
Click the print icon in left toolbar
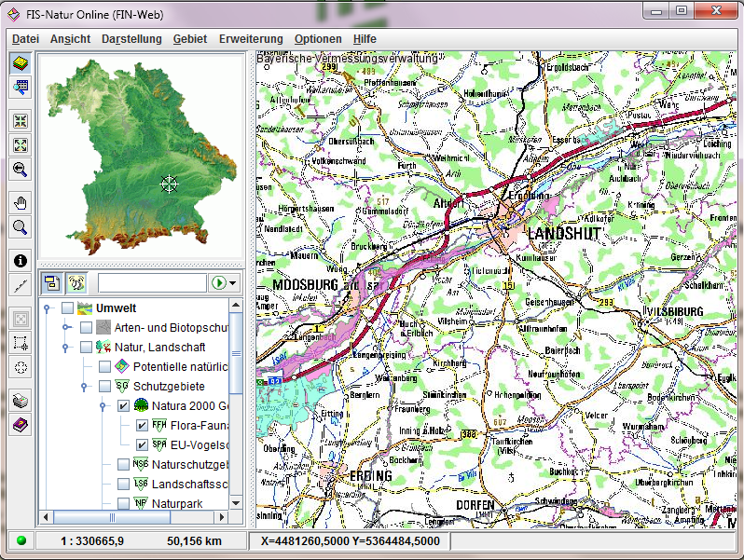click(x=20, y=401)
